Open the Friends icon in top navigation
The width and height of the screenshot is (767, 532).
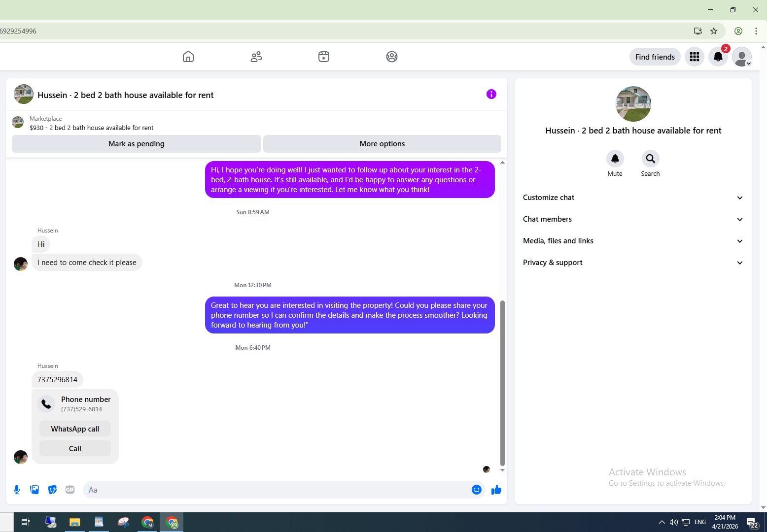coord(256,57)
